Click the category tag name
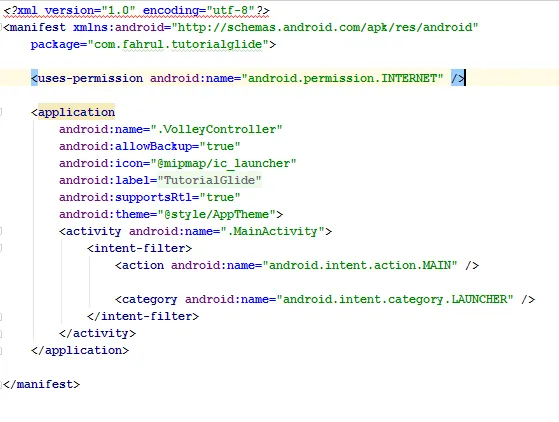 pyautogui.click(x=149, y=299)
